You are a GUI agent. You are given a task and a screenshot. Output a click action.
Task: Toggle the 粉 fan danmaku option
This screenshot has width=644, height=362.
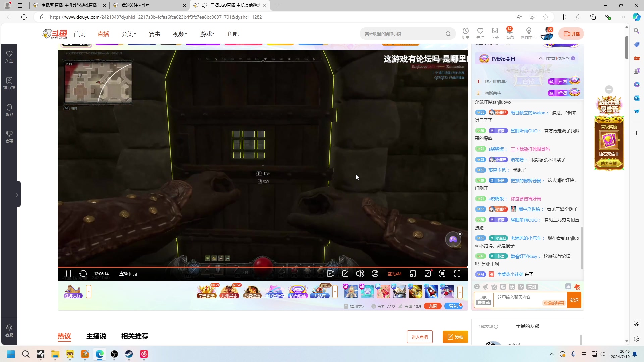point(503,287)
